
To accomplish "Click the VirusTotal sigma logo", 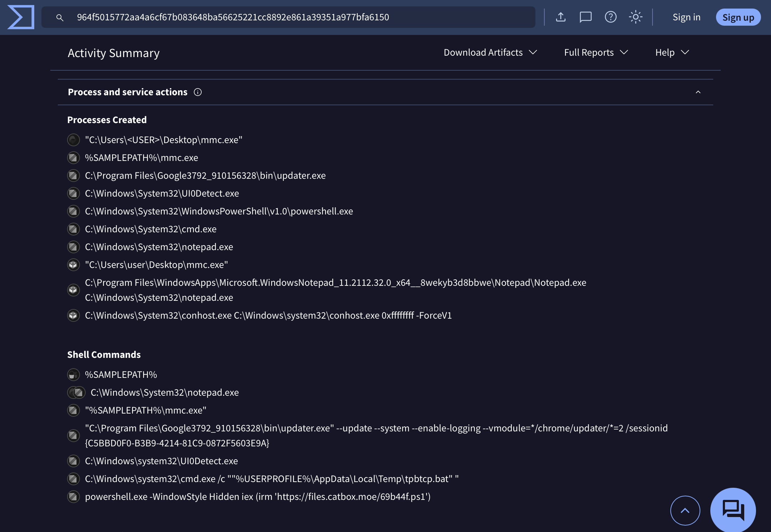I will click(21, 17).
